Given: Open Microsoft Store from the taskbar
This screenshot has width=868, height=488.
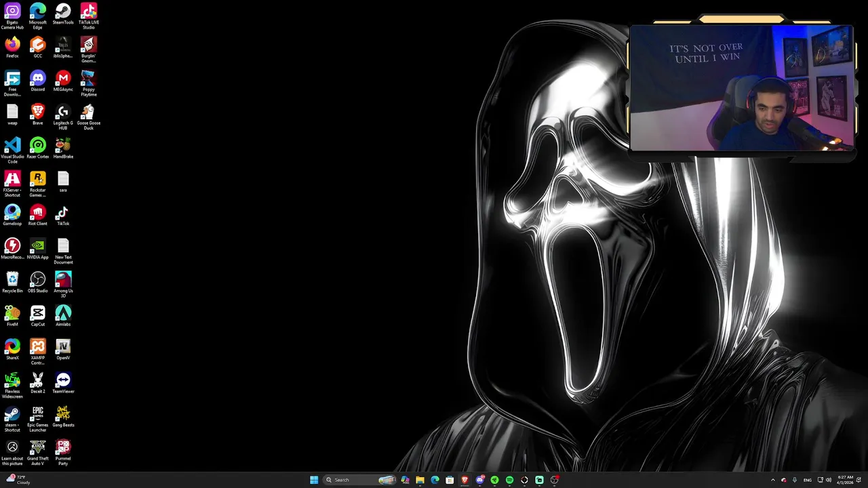Looking at the screenshot, I should (x=450, y=480).
